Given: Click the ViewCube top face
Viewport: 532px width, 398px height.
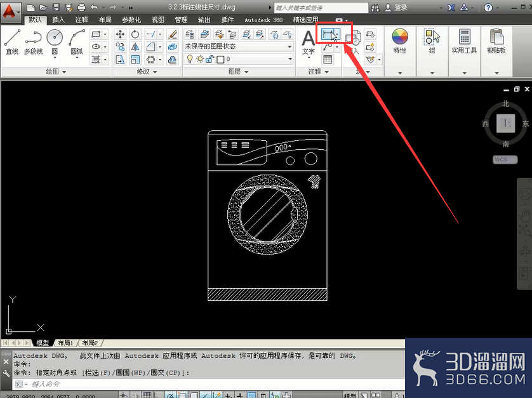Looking at the screenshot, I should (x=505, y=123).
